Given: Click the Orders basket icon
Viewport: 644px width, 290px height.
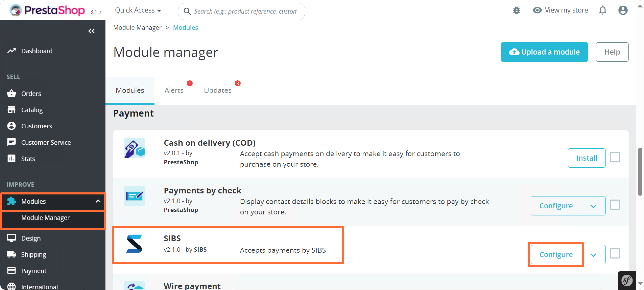Looking at the screenshot, I should (x=11, y=93).
